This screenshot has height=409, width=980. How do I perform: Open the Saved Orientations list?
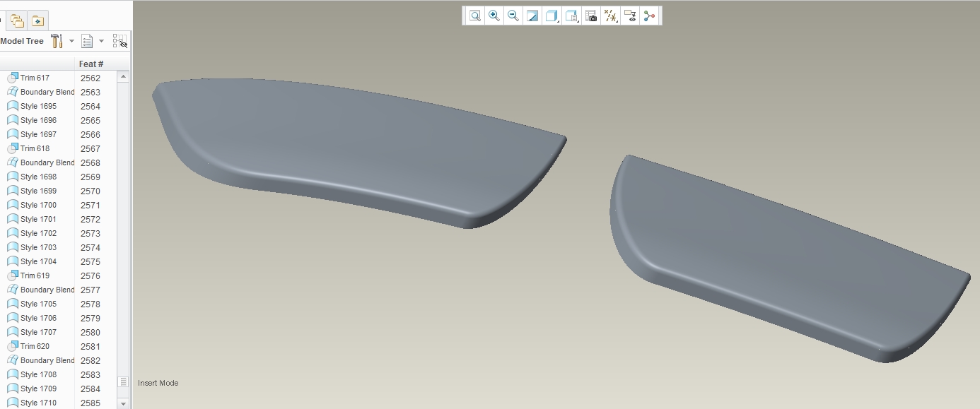[x=572, y=16]
